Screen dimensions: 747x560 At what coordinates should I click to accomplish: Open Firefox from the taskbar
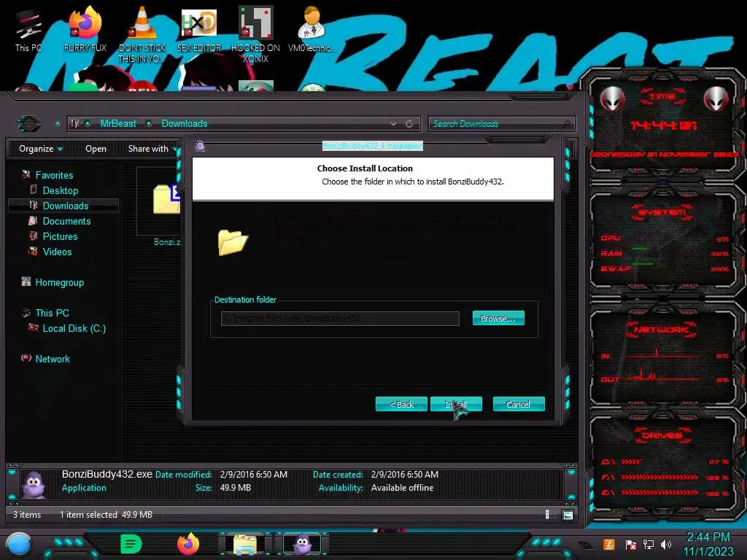click(188, 544)
